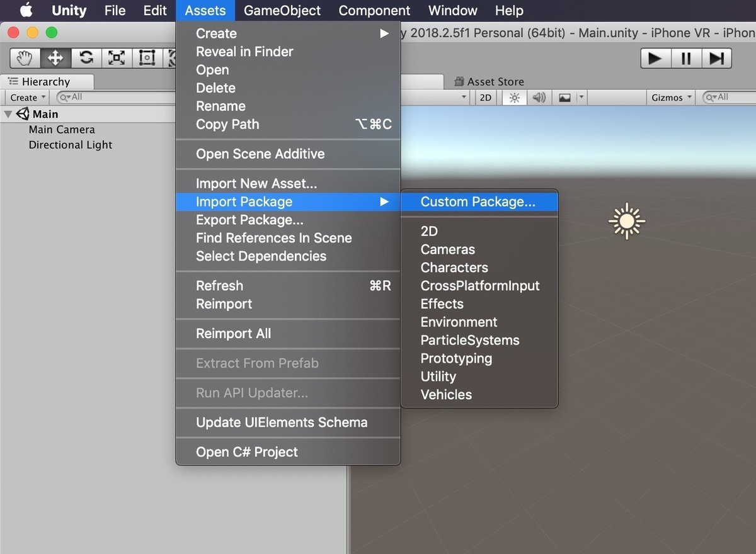This screenshot has width=756, height=554.
Task: Choose Find References In Scene
Action: tap(288, 238)
